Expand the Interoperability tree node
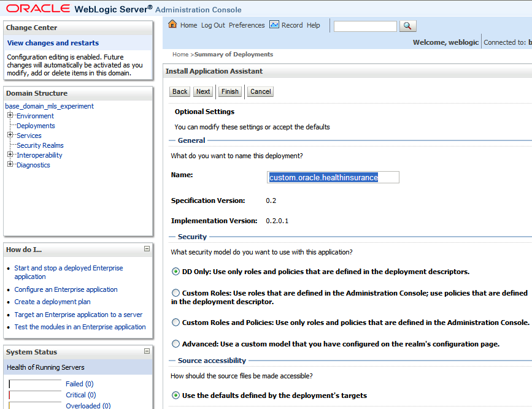The width and height of the screenshot is (532, 409). click(x=10, y=155)
